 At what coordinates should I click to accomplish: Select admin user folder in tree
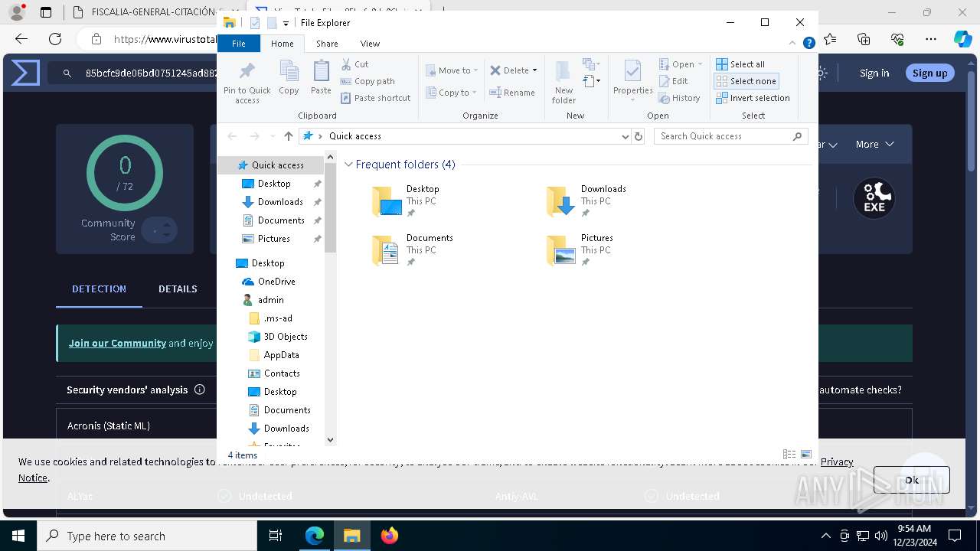pos(270,300)
